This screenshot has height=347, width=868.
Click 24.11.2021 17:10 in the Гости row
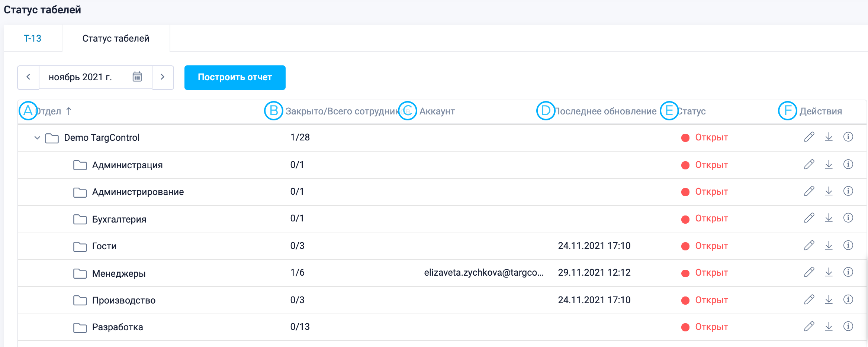594,246
